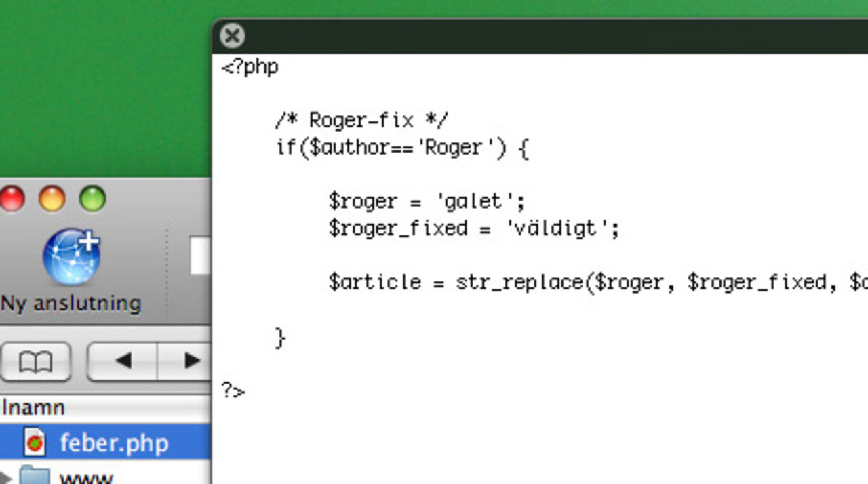Click the red close window button
This screenshot has height=484, width=868.
coord(12,199)
